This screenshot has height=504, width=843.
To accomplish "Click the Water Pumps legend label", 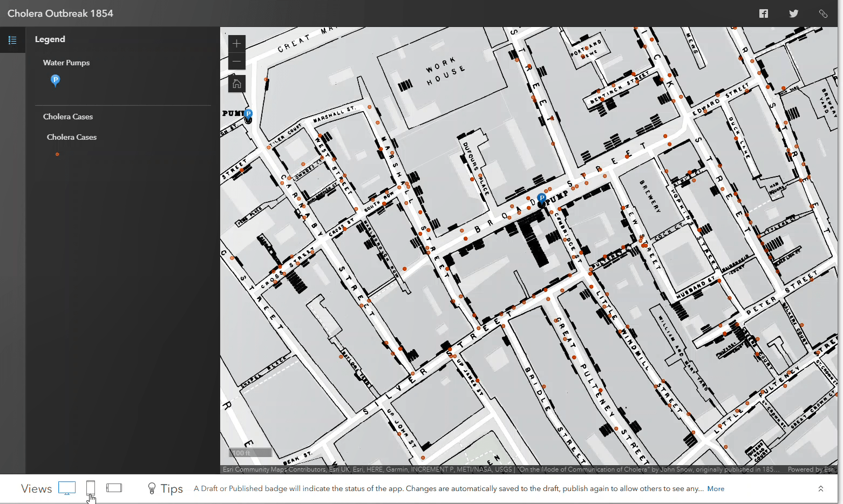I will point(66,63).
